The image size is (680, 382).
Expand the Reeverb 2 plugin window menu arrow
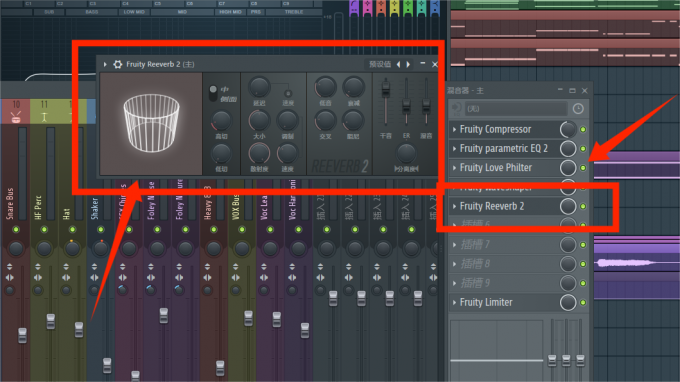click(x=105, y=64)
